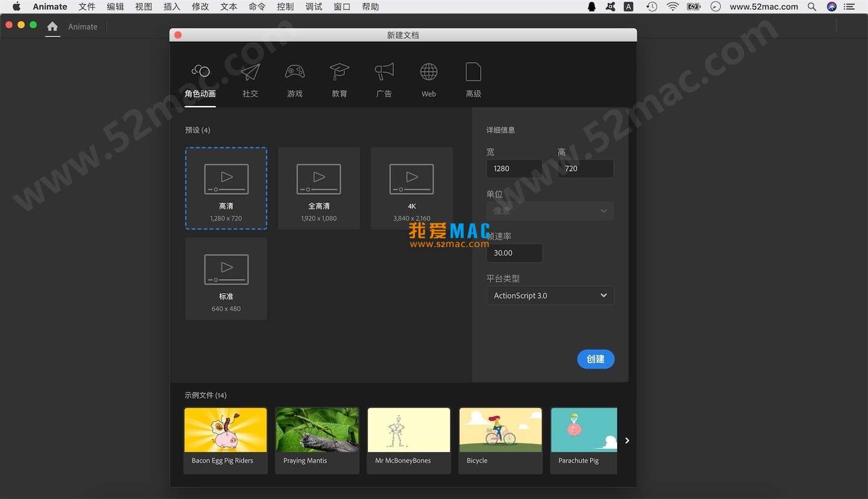
Task: Open Siri from the menu bar
Action: (832, 7)
